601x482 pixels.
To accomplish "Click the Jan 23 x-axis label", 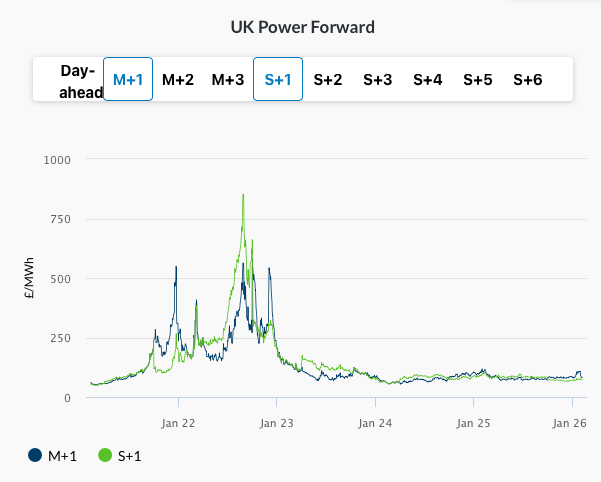I will coord(276,423).
